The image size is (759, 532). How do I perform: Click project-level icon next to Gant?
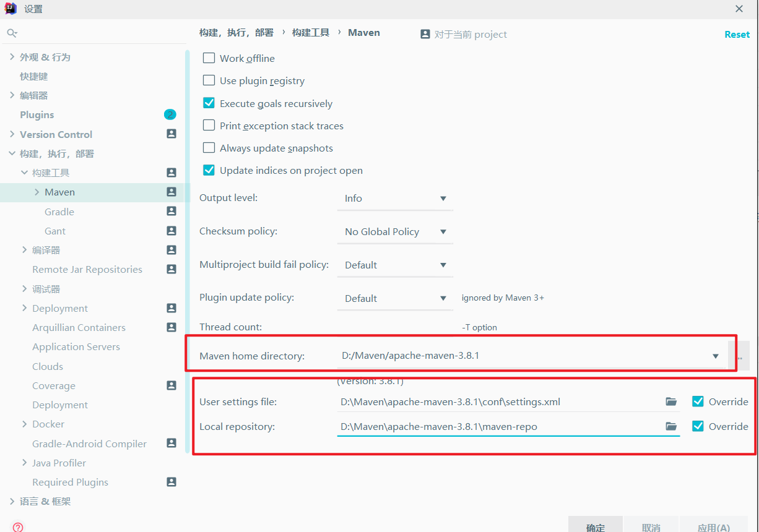(171, 231)
